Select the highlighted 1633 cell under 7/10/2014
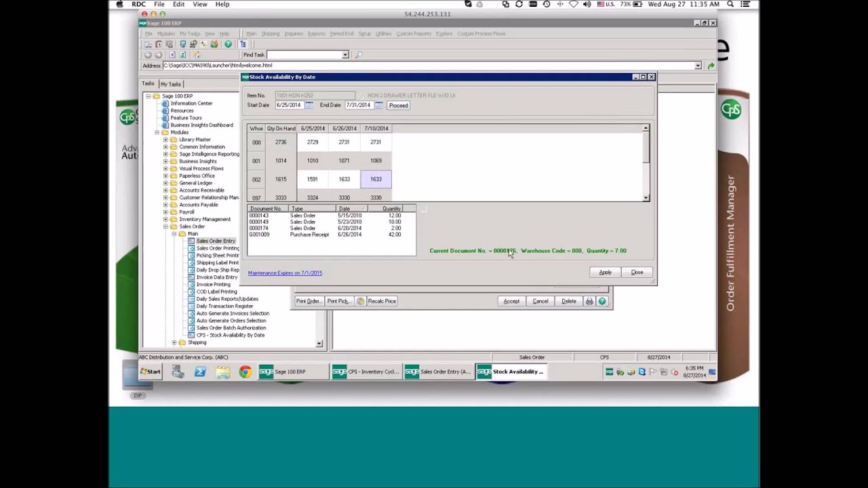Image resolution: width=868 pixels, height=488 pixels. 376,179
